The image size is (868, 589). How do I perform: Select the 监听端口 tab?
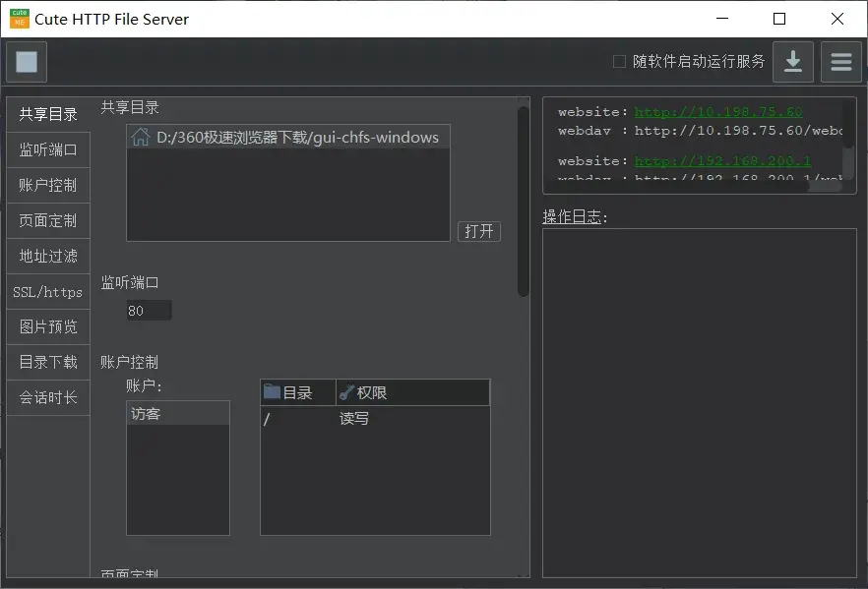tap(48, 149)
